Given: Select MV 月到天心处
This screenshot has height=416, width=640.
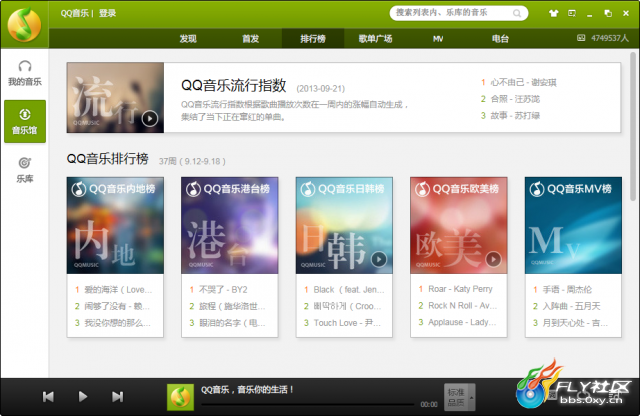Looking at the screenshot, I should coord(576,323).
